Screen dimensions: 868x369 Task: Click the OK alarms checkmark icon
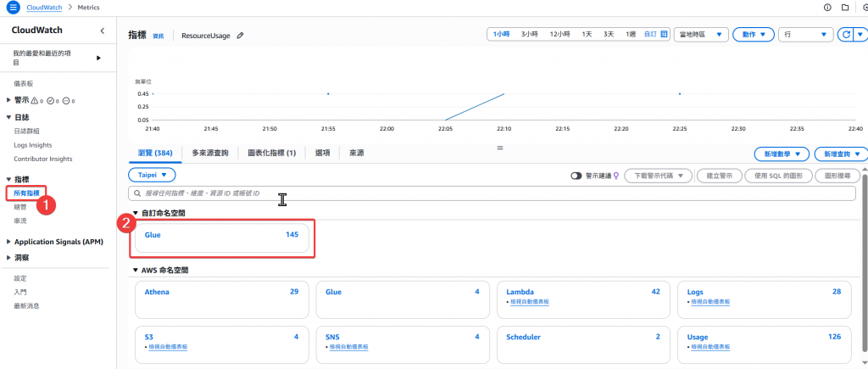pyautogui.click(x=50, y=101)
